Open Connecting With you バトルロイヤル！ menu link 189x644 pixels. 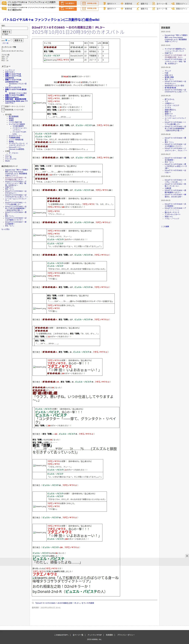[x=16, y=102]
